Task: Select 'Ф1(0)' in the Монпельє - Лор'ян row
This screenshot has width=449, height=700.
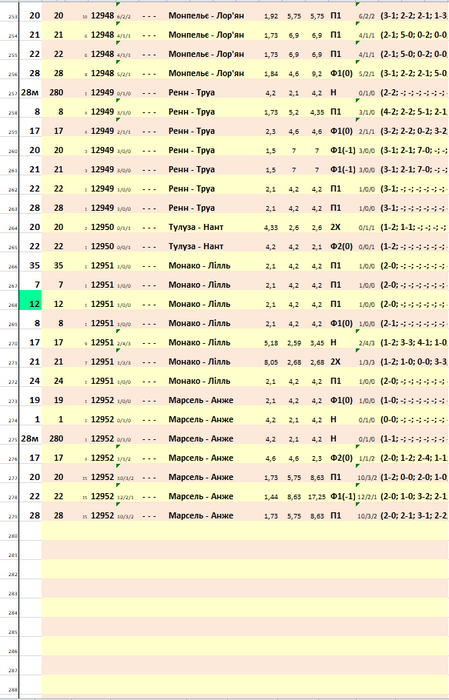Action: click(x=341, y=73)
